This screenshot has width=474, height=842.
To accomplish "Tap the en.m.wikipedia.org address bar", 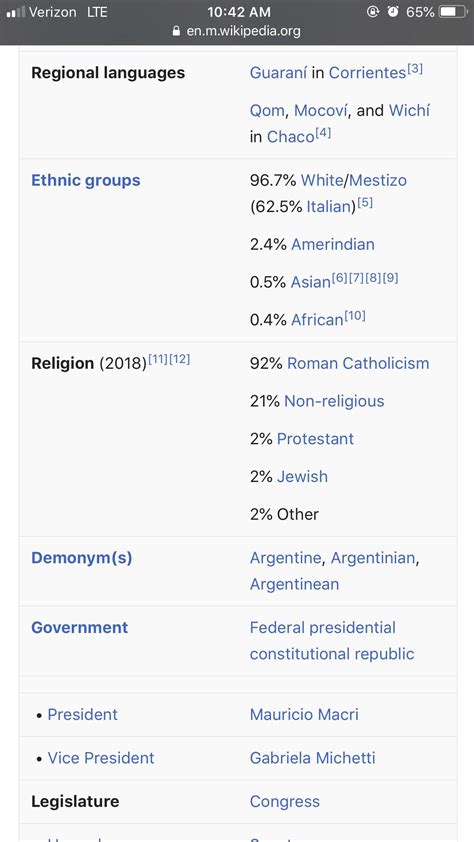I will coord(237,31).
